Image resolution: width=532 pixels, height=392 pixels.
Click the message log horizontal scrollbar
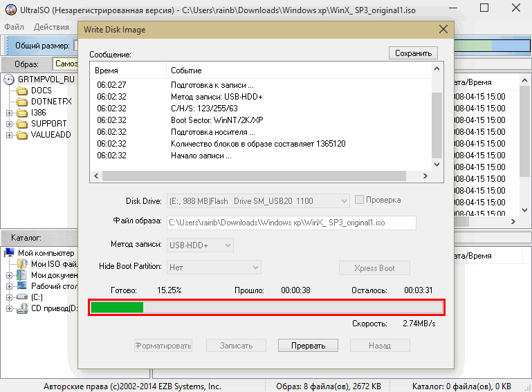(x=254, y=176)
